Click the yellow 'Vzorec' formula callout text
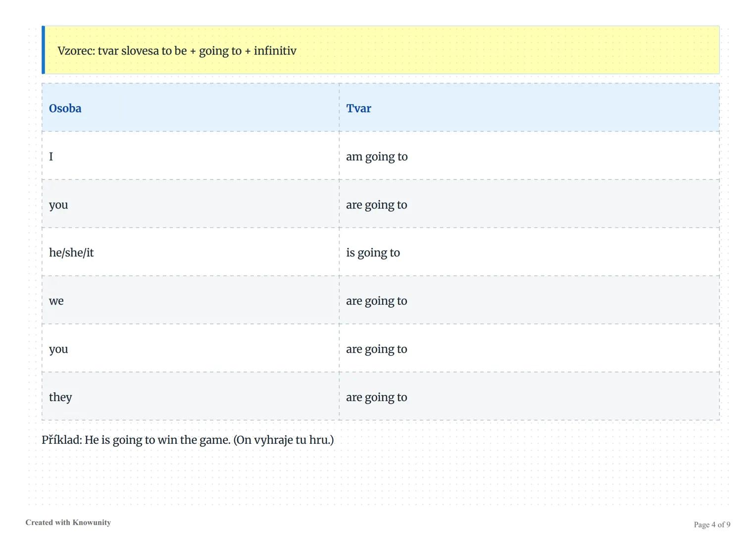This screenshot has width=756, height=535. coord(177,51)
